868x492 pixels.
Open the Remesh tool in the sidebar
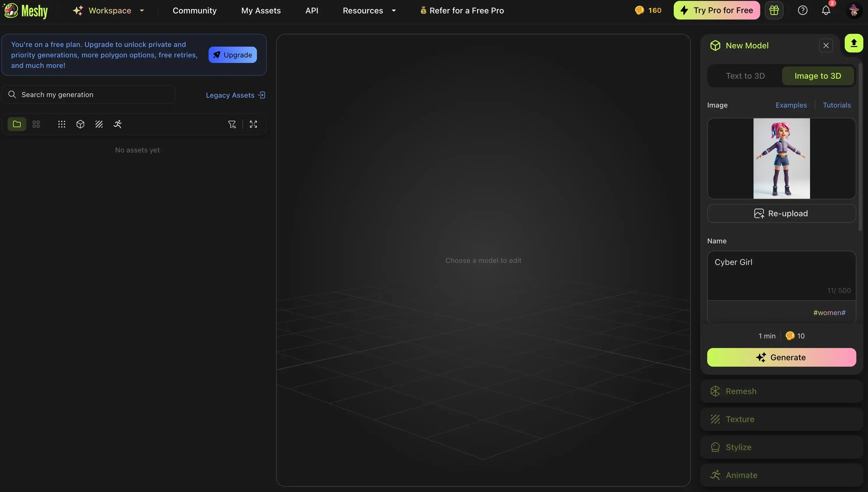[781, 391]
